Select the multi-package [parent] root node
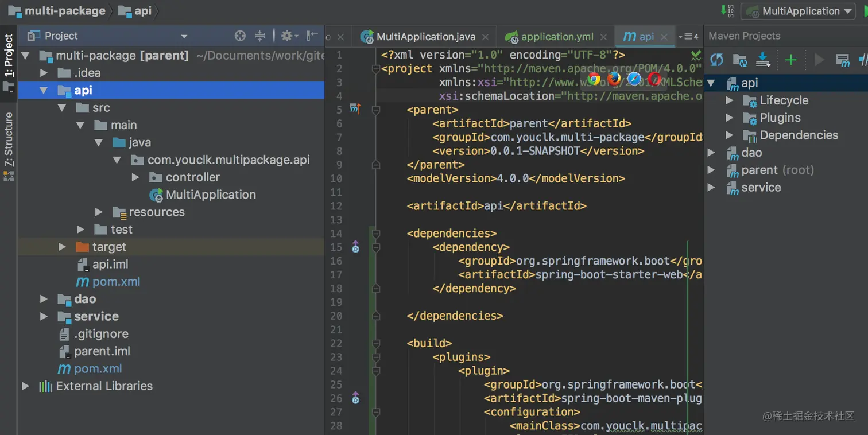This screenshot has height=435, width=868. click(114, 56)
